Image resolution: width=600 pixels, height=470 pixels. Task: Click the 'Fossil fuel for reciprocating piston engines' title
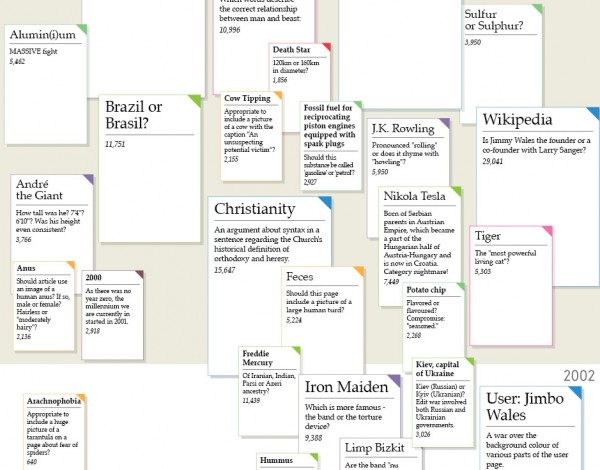click(x=329, y=126)
